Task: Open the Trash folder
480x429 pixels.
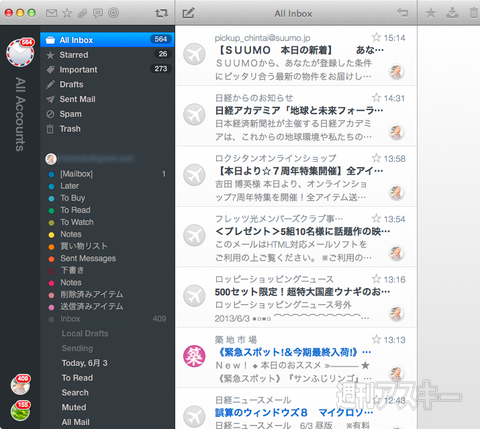Action: 107,129
